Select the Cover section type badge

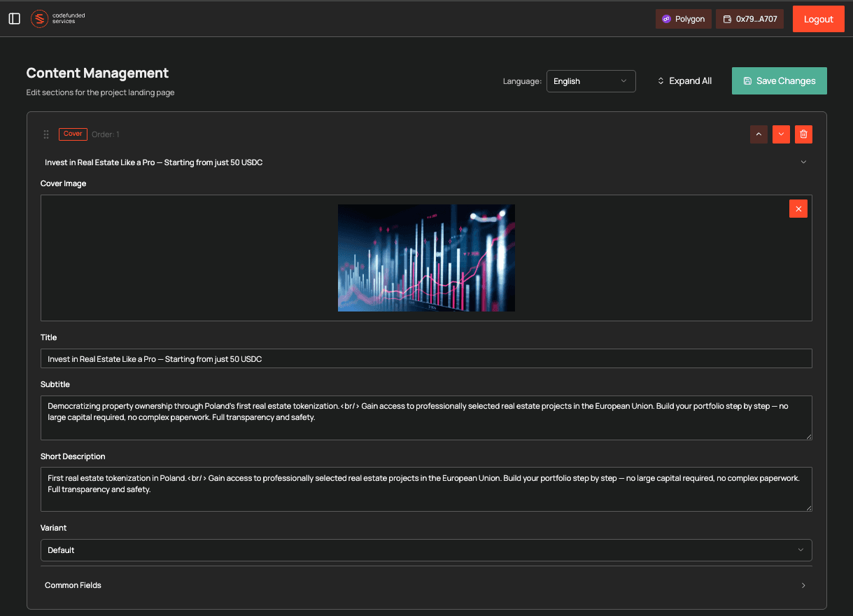click(73, 134)
